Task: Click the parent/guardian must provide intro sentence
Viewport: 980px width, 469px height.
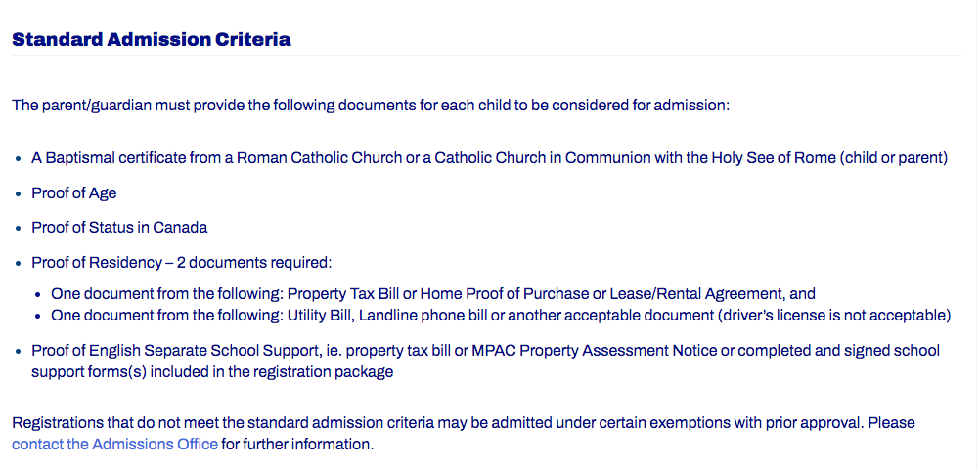Action: click(x=371, y=105)
